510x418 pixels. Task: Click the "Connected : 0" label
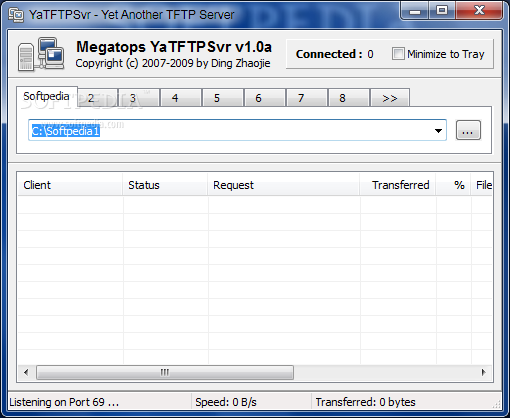pos(335,54)
